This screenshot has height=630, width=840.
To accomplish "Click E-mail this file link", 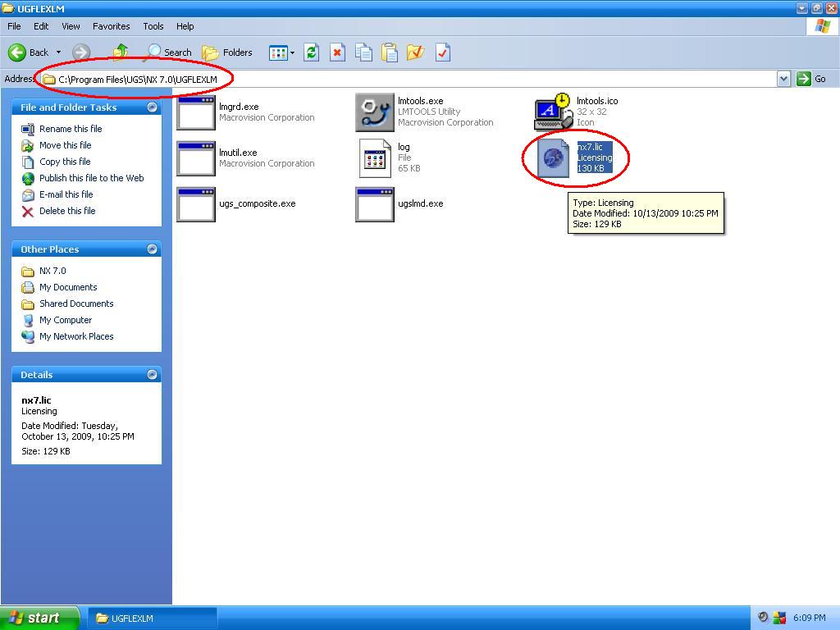I will [x=66, y=194].
